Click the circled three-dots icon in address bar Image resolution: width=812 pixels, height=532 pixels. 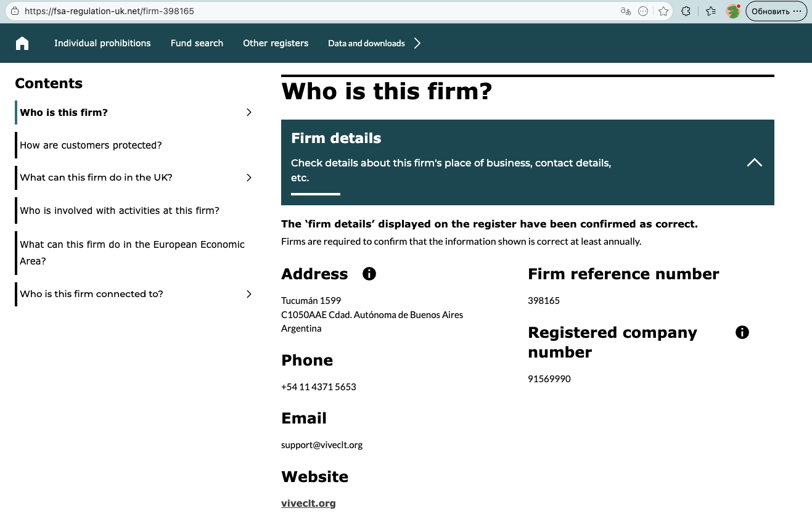pyautogui.click(x=643, y=11)
